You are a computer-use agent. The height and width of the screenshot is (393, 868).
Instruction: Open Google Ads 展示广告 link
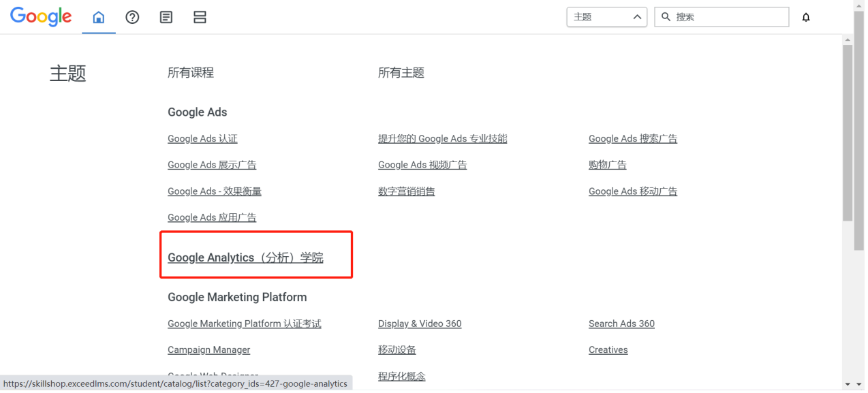pyautogui.click(x=212, y=165)
